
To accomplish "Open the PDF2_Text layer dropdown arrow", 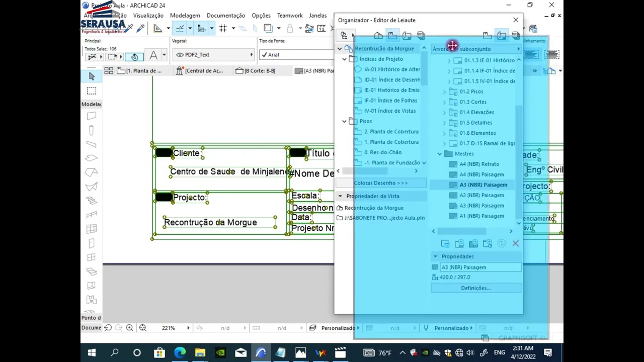I will pos(252,55).
